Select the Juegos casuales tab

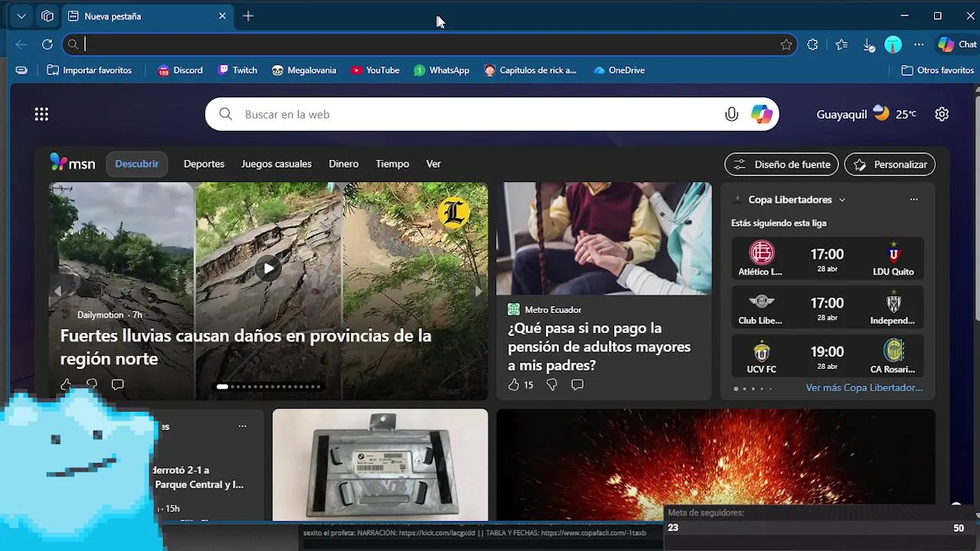point(276,164)
